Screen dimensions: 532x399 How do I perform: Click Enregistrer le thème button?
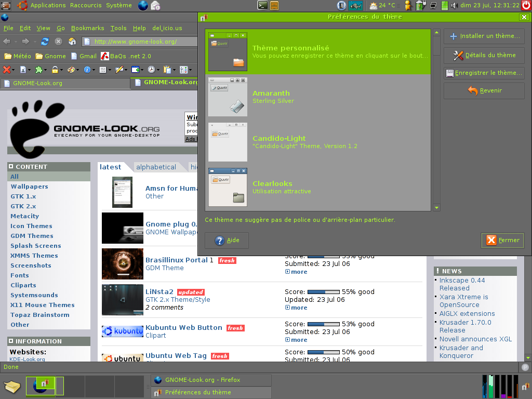coord(484,73)
